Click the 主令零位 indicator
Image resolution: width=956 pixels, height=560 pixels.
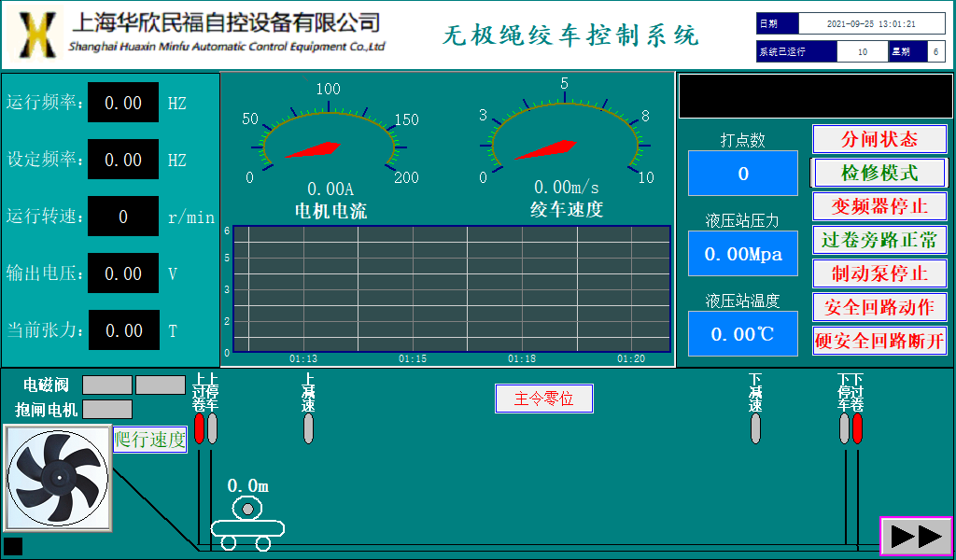point(543,399)
